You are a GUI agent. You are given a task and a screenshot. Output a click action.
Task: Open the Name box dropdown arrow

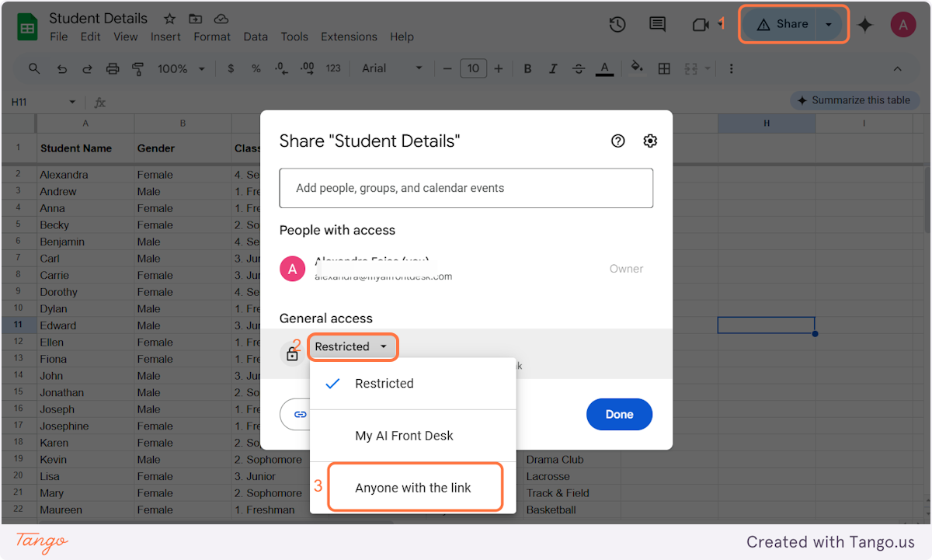pyautogui.click(x=72, y=102)
